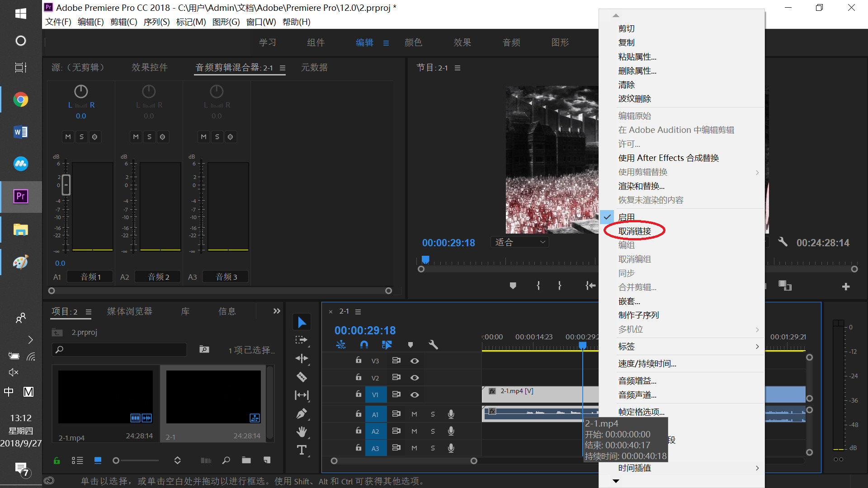Screen dimensions: 868x488
Task: Choose 速度/持续时间... menu entry
Action: pos(647,364)
